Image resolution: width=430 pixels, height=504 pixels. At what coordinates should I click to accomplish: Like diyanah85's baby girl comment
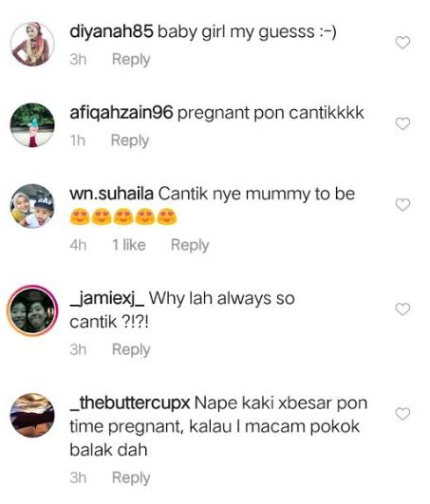pyautogui.click(x=402, y=43)
